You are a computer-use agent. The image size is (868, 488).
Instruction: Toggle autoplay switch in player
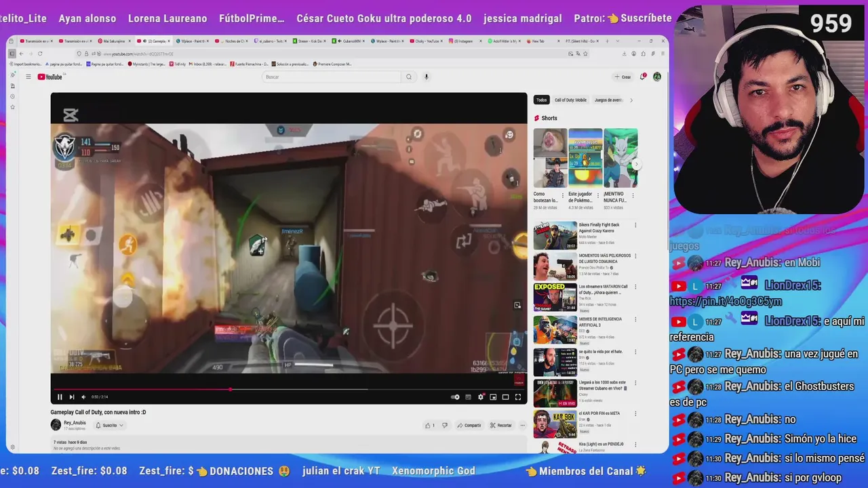(456, 397)
